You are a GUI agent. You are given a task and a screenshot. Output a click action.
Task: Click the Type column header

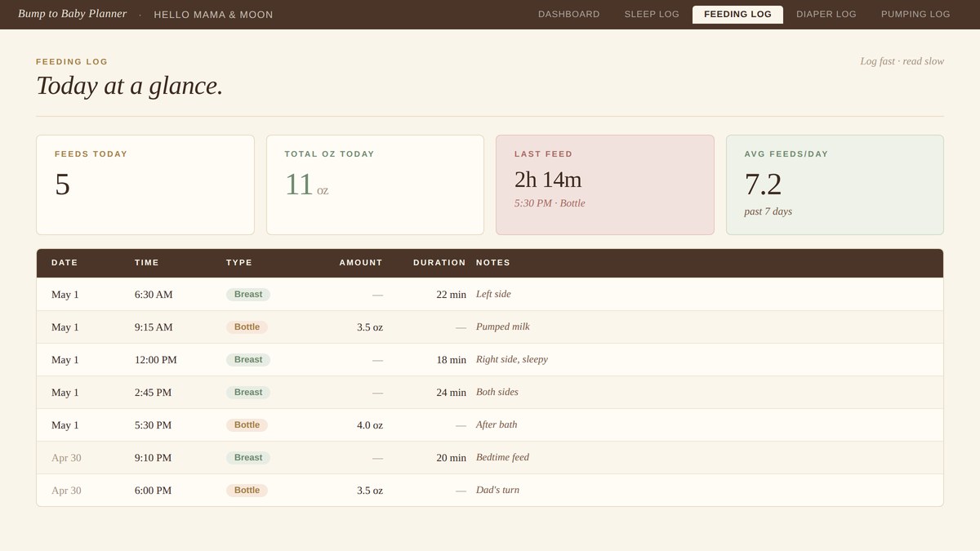tap(239, 263)
